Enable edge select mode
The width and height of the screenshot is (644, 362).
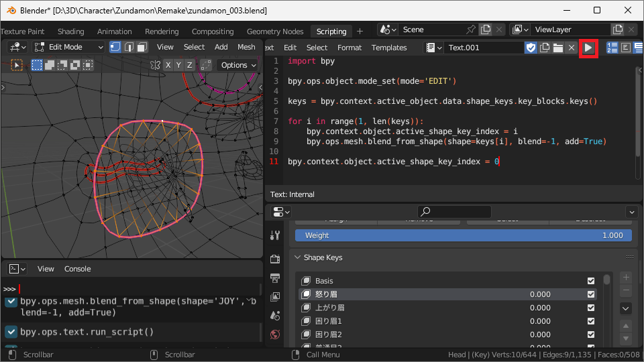coord(129,47)
